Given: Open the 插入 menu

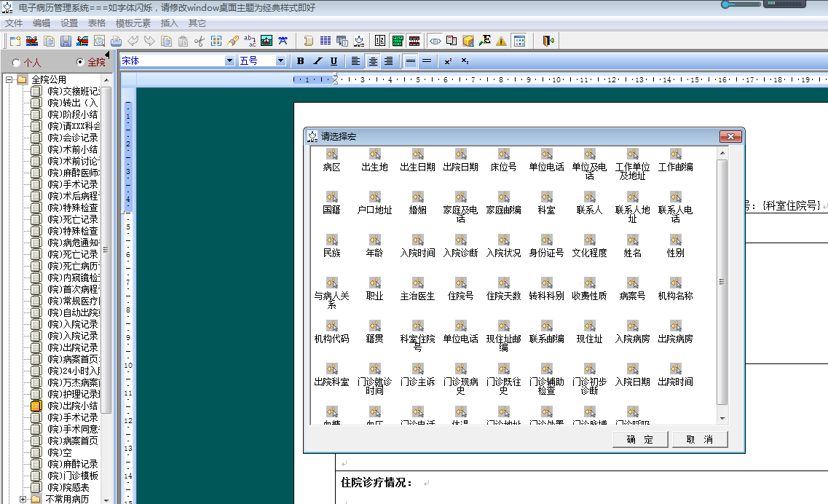Looking at the screenshot, I should pyautogui.click(x=169, y=23).
